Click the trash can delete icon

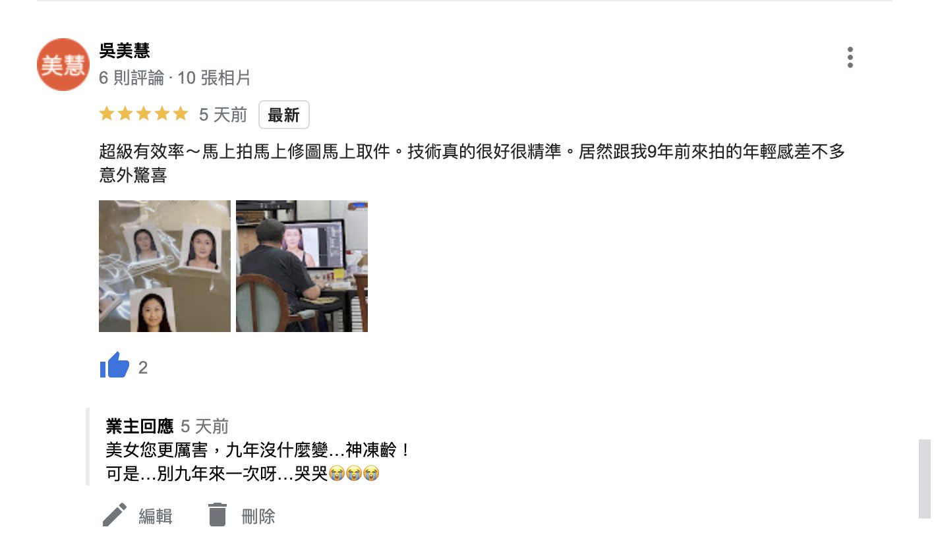coord(218,515)
